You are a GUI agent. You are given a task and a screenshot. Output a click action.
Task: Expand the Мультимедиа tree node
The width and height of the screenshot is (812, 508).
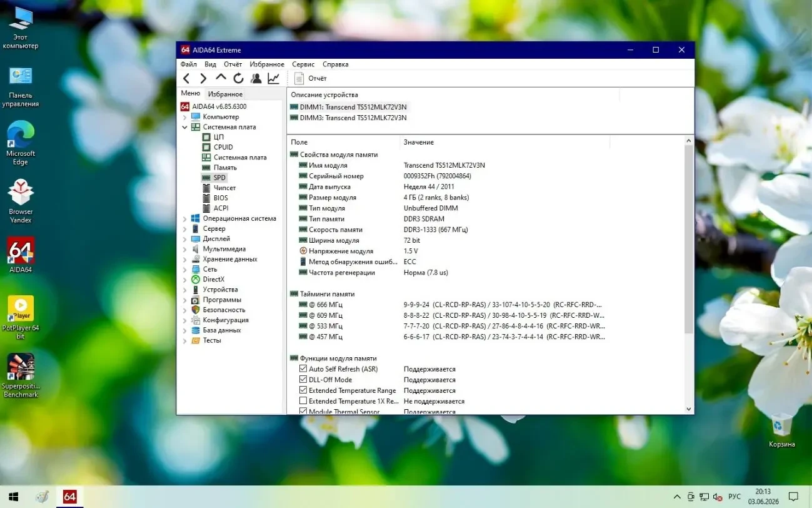tap(184, 249)
